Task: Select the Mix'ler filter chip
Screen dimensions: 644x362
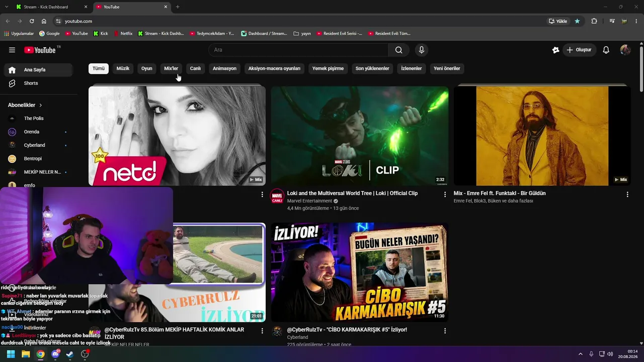Action: 171,68
